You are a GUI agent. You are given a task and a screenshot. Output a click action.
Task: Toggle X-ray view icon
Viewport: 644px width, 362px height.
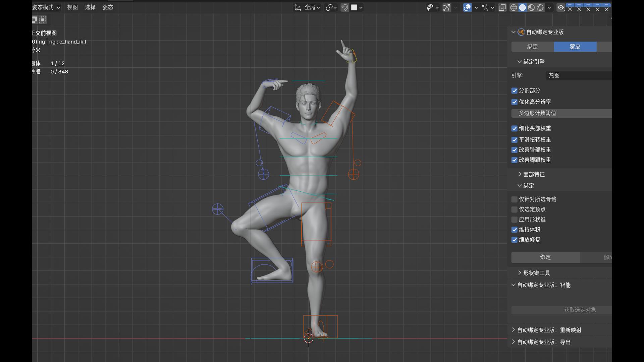coord(502,7)
